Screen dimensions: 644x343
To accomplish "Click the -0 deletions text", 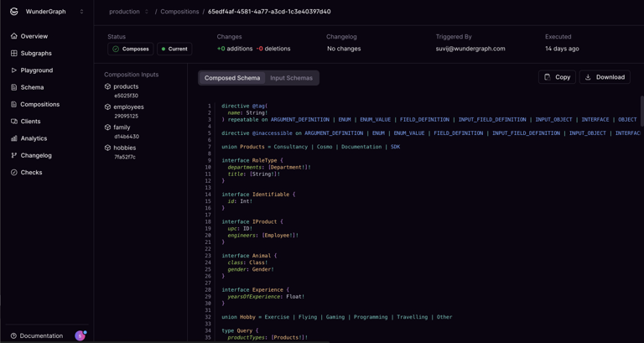I will tap(273, 49).
